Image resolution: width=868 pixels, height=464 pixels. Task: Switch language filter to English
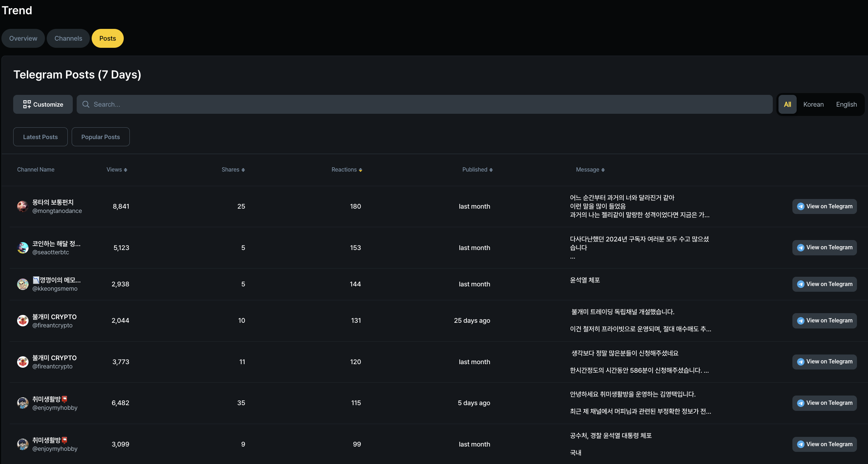click(846, 104)
